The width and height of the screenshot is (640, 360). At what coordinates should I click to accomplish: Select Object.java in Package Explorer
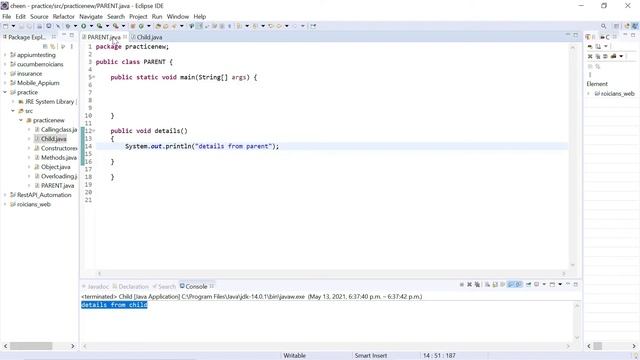pyautogui.click(x=56, y=167)
